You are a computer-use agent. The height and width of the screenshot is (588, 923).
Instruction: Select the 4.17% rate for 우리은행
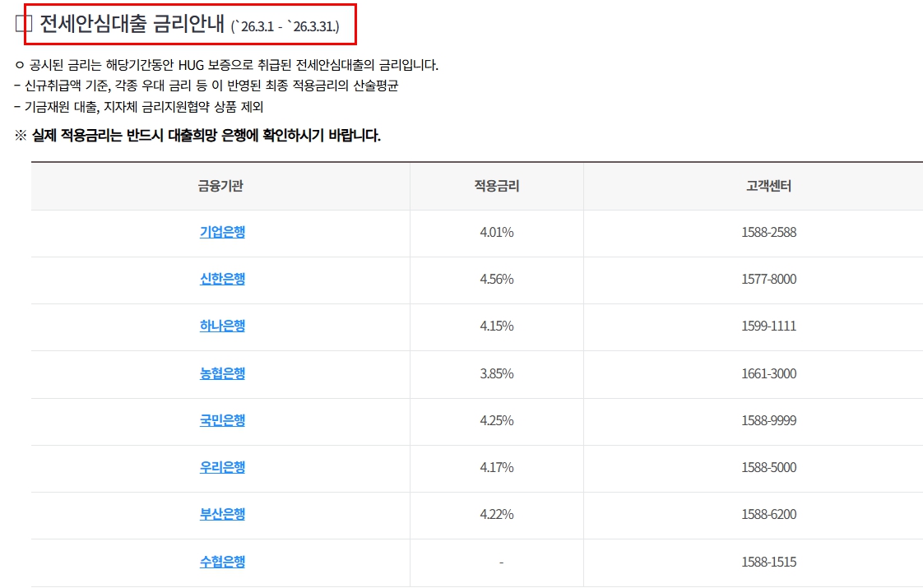(x=497, y=467)
